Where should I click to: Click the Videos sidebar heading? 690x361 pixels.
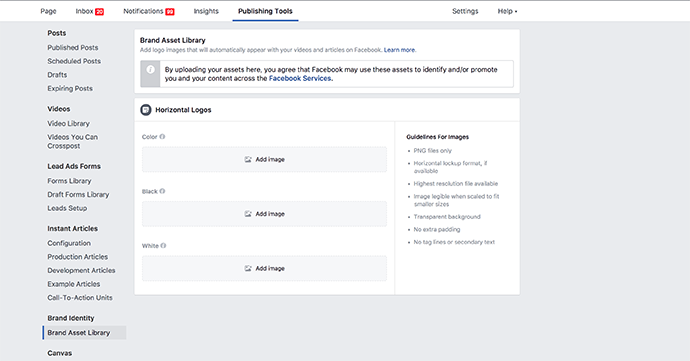coord(59,109)
